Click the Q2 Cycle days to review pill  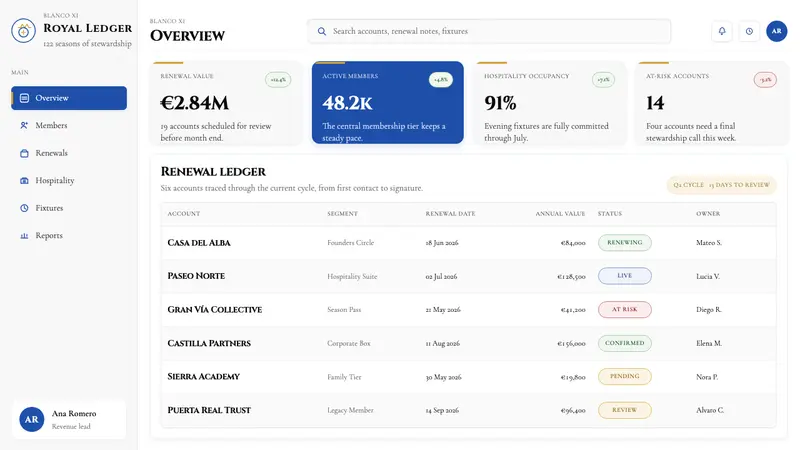721,185
